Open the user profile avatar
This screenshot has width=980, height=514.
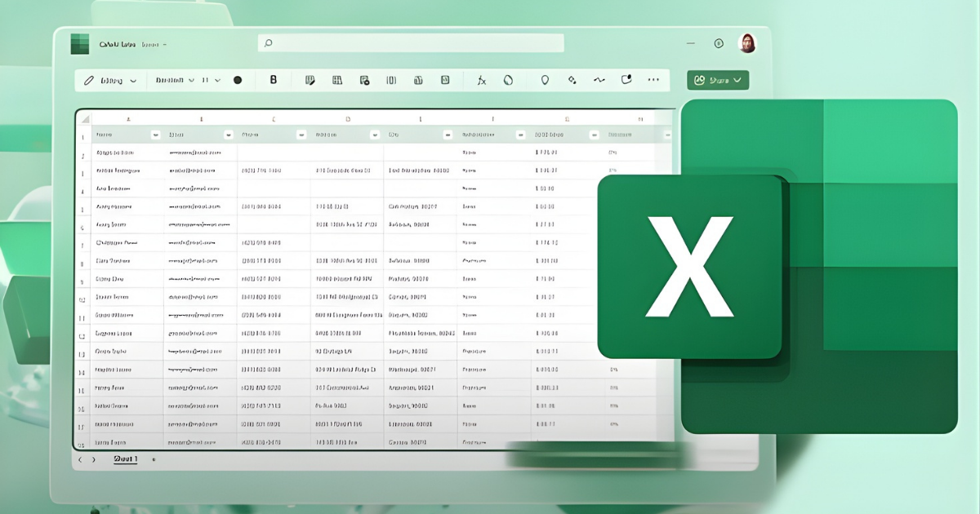coord(747,43)
